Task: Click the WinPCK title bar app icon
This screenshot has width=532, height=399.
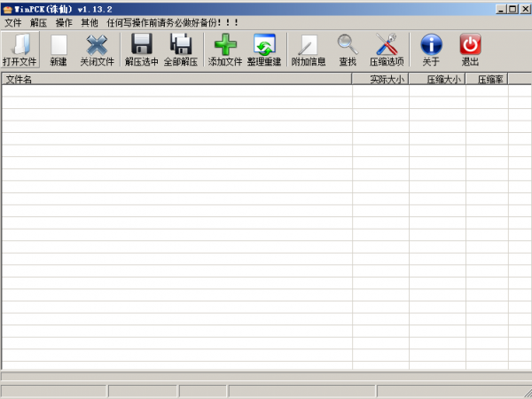Action: (x=8, y=10)
